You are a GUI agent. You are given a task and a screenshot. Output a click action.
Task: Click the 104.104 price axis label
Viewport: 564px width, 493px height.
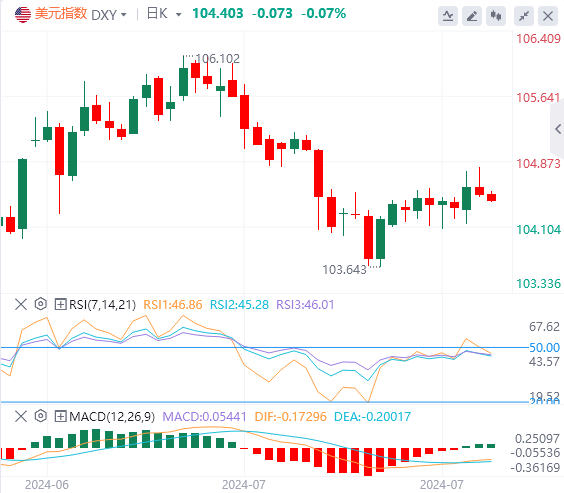coord(538,230)
